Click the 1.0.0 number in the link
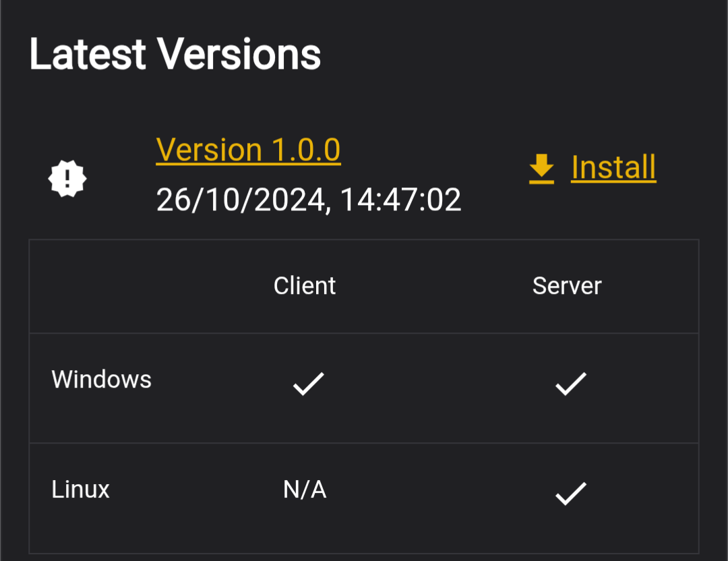Image resolution: width=728 pixels, height=561 pixels. click(306, 150)
